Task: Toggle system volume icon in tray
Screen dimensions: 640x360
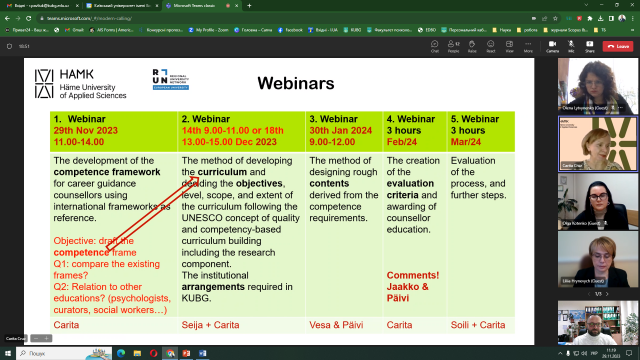Action: (x=584, y=353)
